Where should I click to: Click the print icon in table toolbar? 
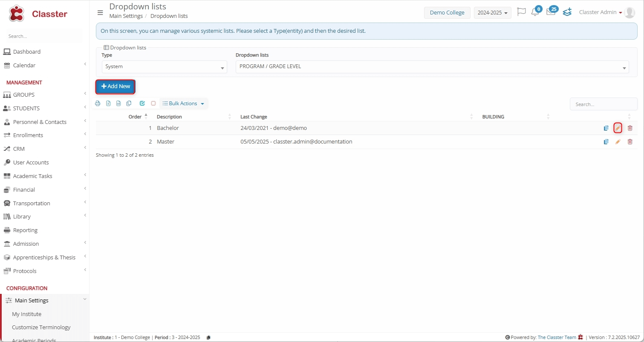point(98,103)
